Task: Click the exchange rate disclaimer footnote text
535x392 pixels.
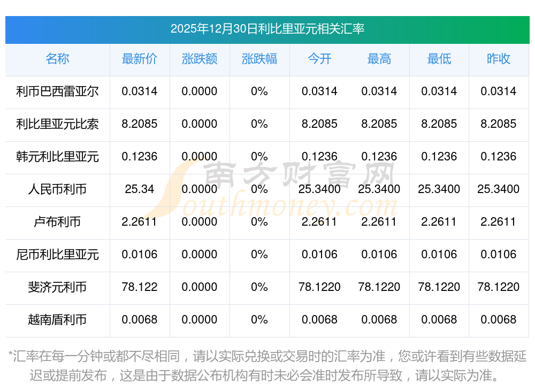Action: pyautogui.click(x=267, y=366)
